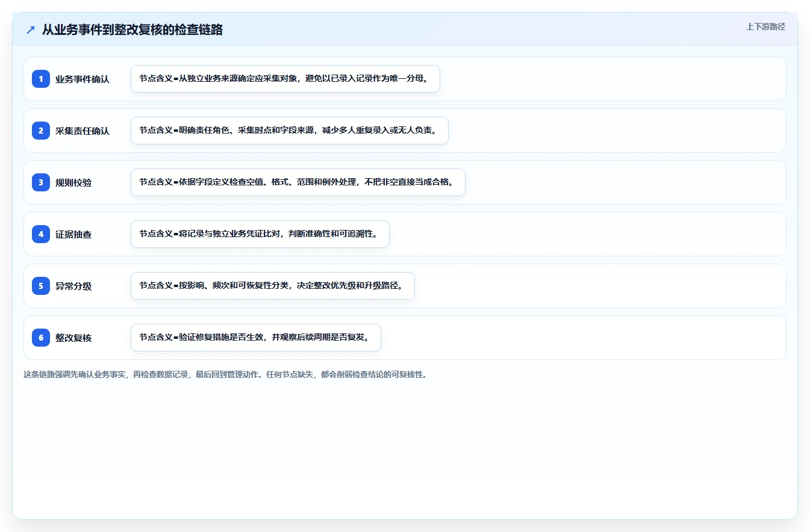Click the 业务事件确认 node label
This screenshot has height=532, width=810.
click(x=83, y=79)
